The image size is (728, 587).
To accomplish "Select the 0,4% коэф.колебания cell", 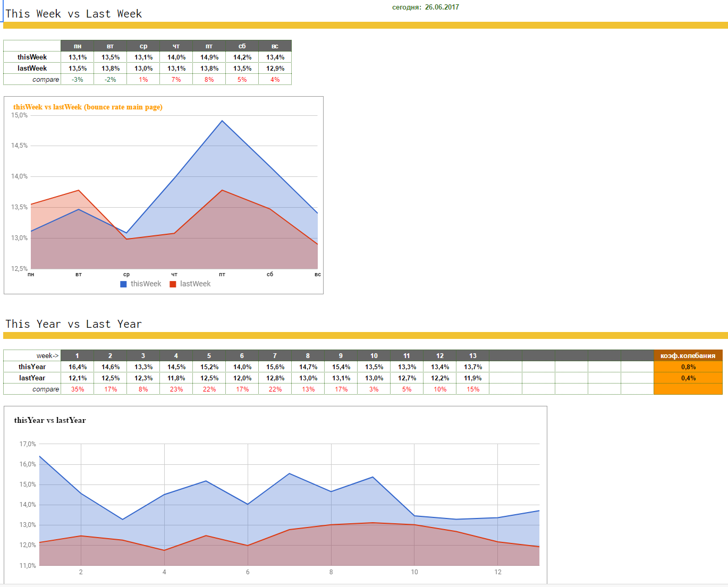I will point(688,378).
